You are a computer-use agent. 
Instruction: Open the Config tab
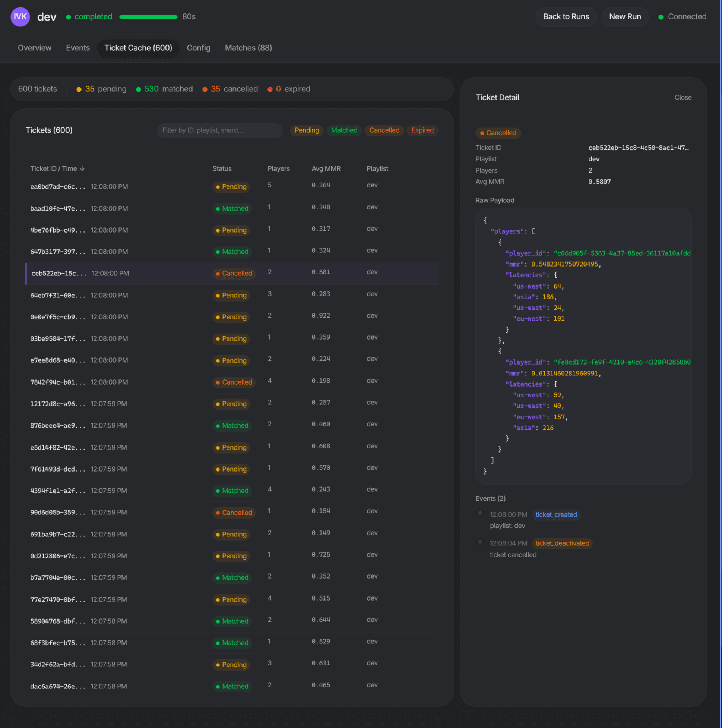pos(199,48)
